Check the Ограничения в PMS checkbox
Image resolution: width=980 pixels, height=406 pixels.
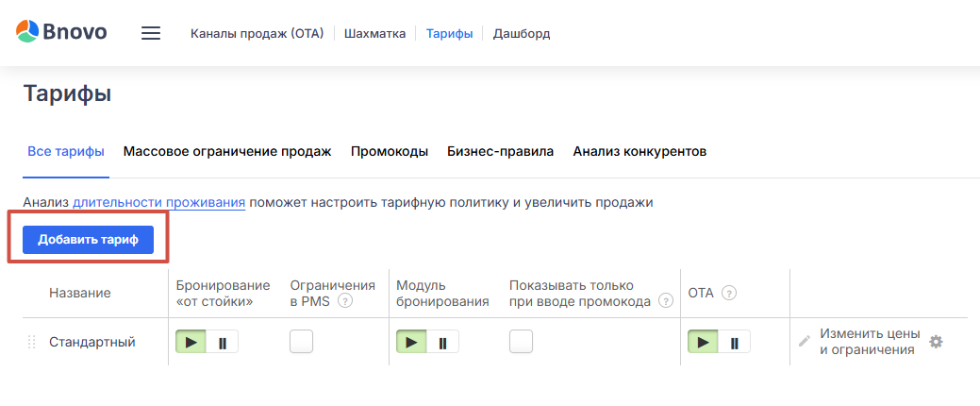click(301, 342)
